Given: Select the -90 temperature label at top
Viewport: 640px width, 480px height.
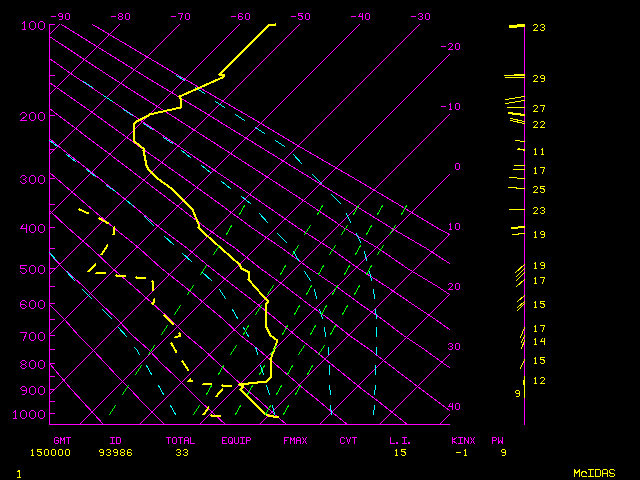Looking at the screenshot, I should tap(61, 16).
